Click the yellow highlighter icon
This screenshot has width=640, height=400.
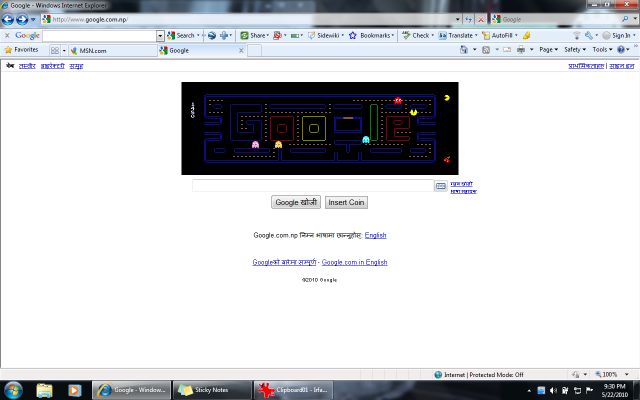pyautogui.click(x=527, y=36)
